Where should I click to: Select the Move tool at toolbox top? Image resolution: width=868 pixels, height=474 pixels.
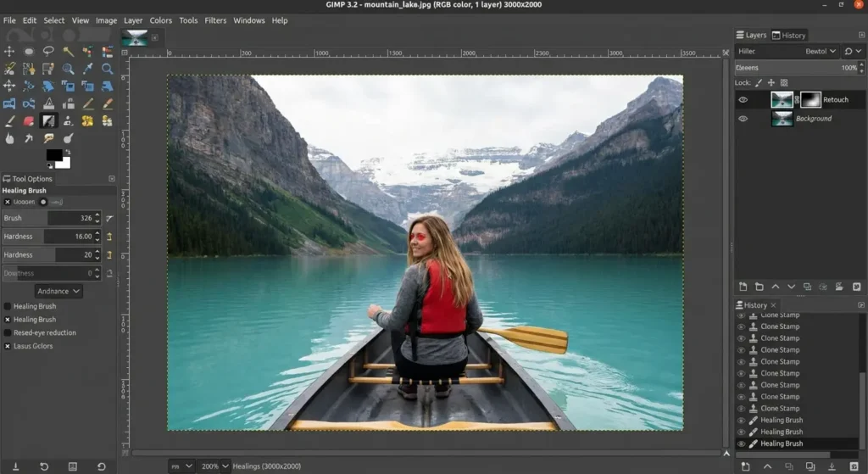click(x=9, y=52)
